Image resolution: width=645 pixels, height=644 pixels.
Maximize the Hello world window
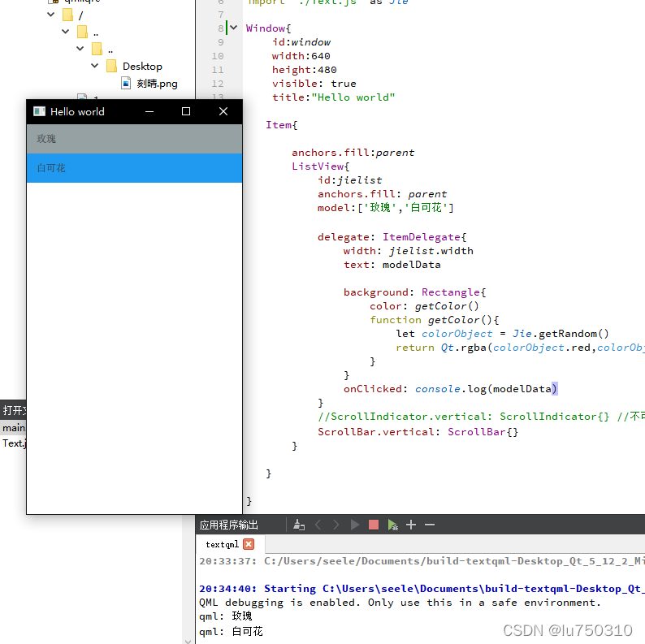[186, 111]
